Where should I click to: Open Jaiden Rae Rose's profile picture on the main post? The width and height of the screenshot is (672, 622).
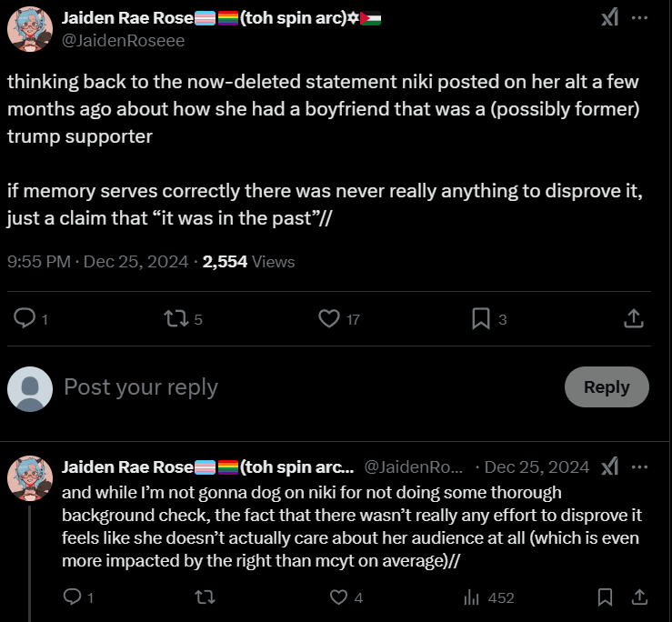point(30,29)
